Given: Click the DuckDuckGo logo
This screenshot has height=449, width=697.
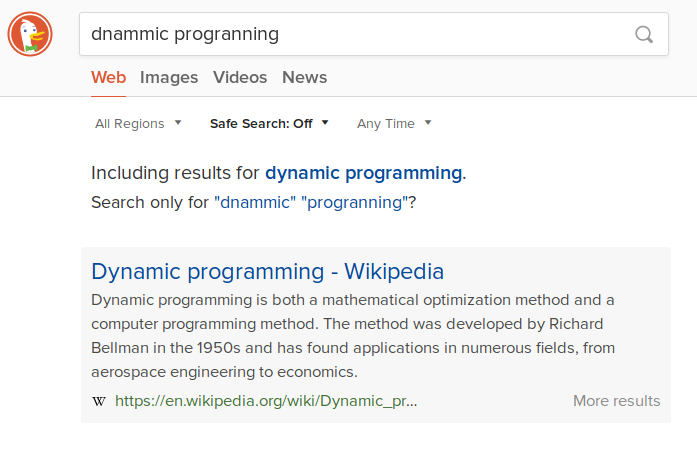Looking at the screenshot, I should (x=30, y=34).
